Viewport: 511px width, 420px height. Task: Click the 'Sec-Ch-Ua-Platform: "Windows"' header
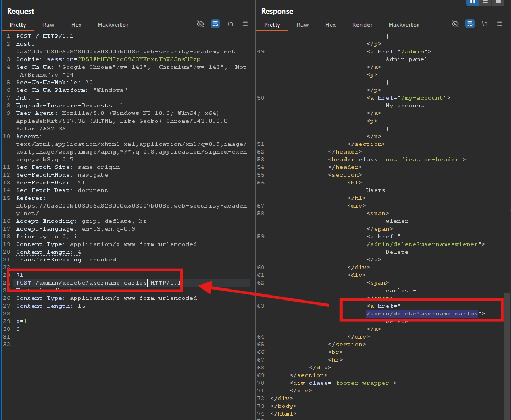[72, 90]
